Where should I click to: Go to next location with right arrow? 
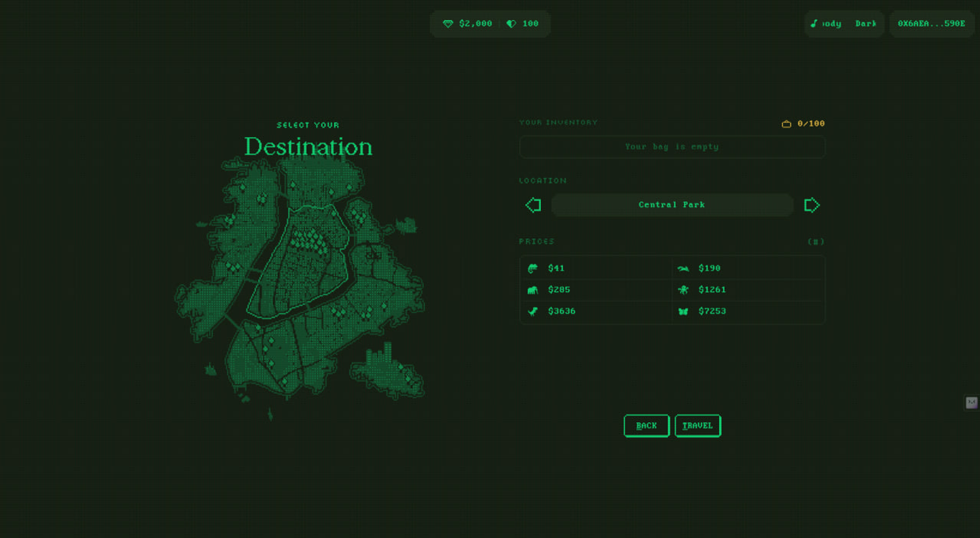pos(811,205)
